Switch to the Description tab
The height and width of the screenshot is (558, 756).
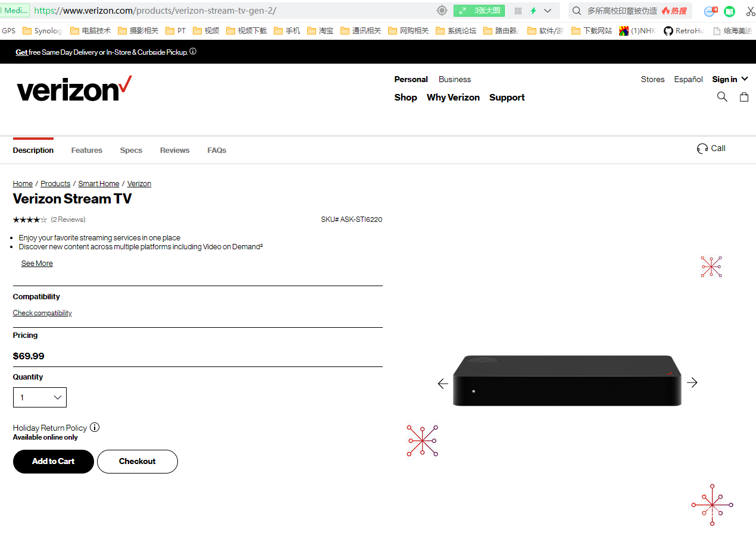[33, 151]
